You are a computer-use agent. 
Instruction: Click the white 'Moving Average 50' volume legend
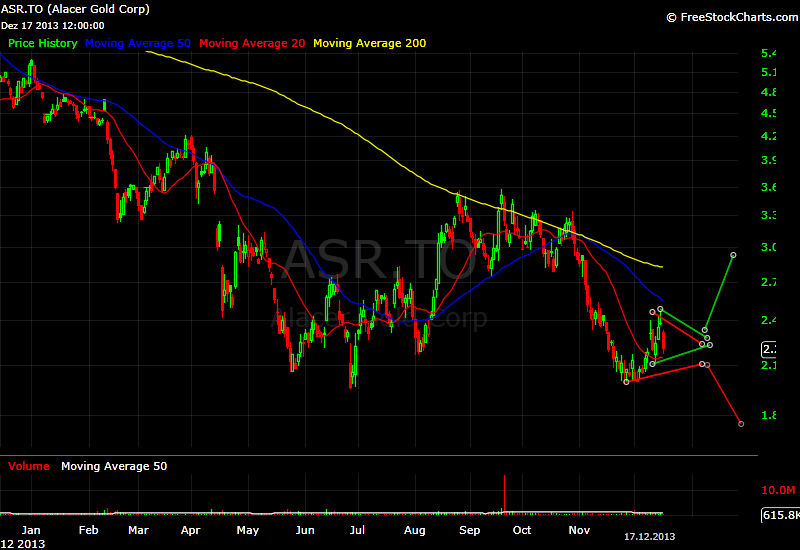114,466
